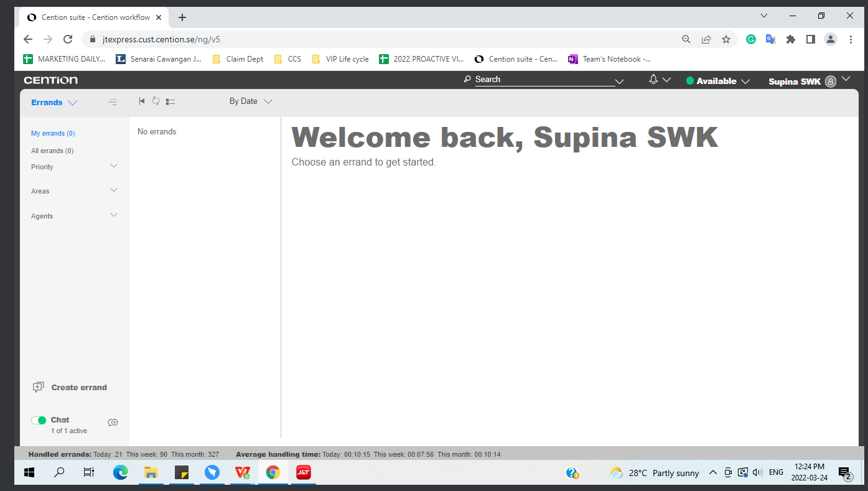
Task: Open the By Date sort dropdown
Action: coord(251,101)
